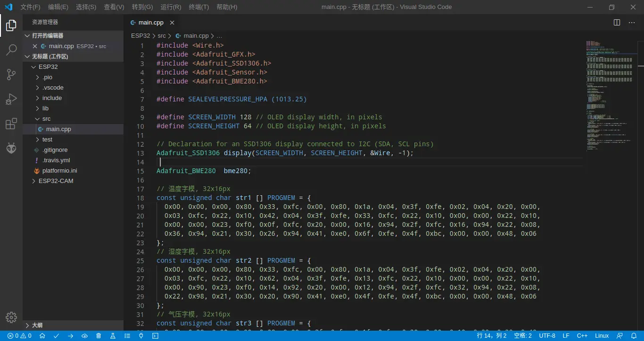Close main.cpp in open editors list

35,46
